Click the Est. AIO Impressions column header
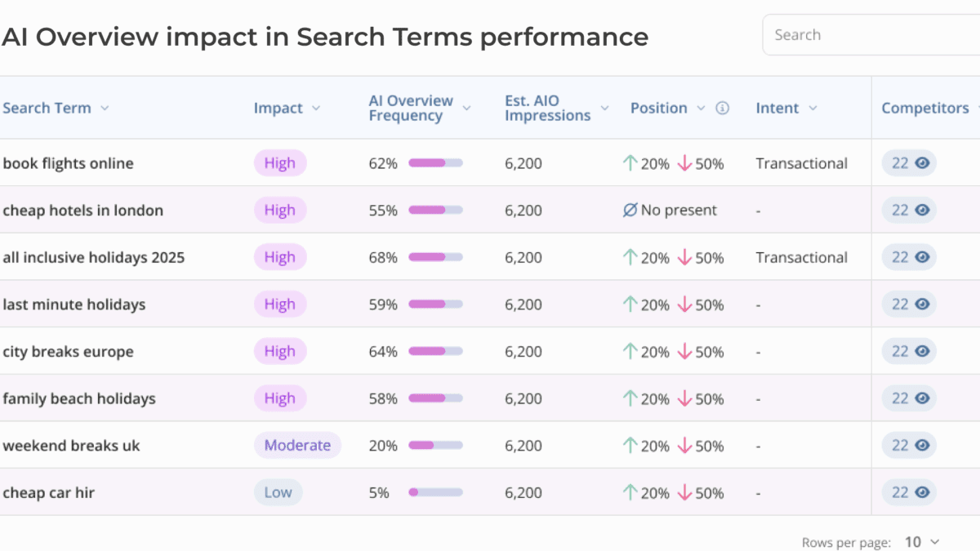980x551 pixels. (547, 109)
